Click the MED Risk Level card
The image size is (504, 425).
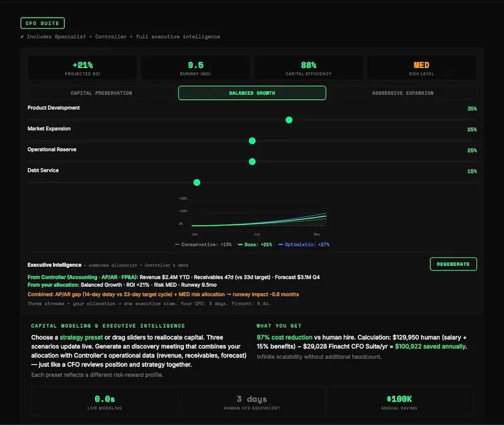click(421, 67)
